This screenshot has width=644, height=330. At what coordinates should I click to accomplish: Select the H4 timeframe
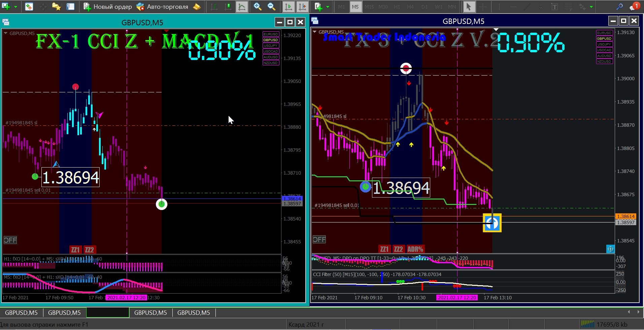pos(410,7)
